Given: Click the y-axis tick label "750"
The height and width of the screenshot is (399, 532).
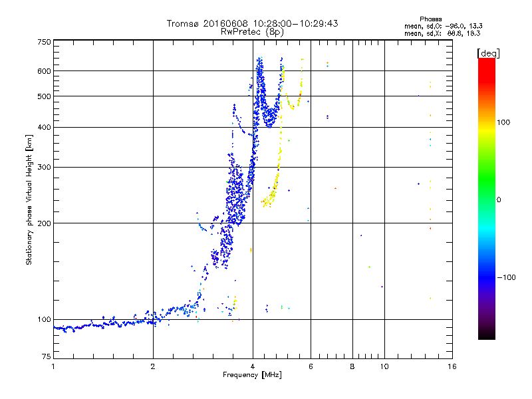Looking at the screenshot, I should tap(44, 42).
